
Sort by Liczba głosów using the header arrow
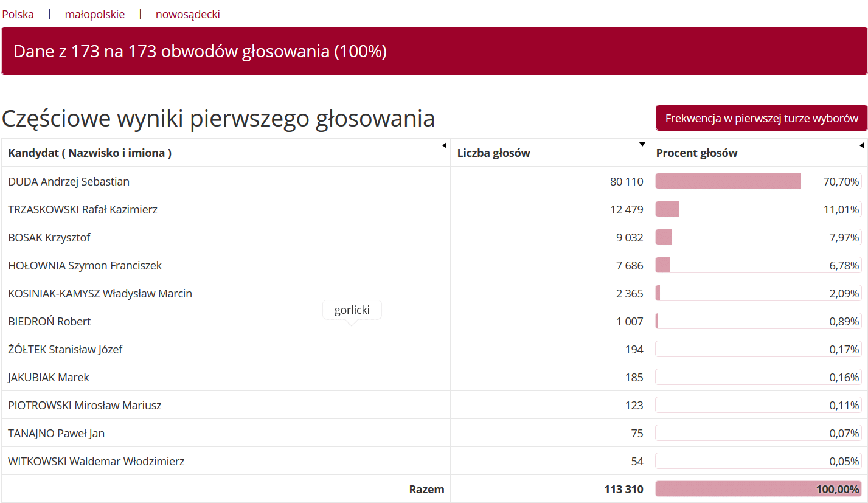click(x=642, y=145)
